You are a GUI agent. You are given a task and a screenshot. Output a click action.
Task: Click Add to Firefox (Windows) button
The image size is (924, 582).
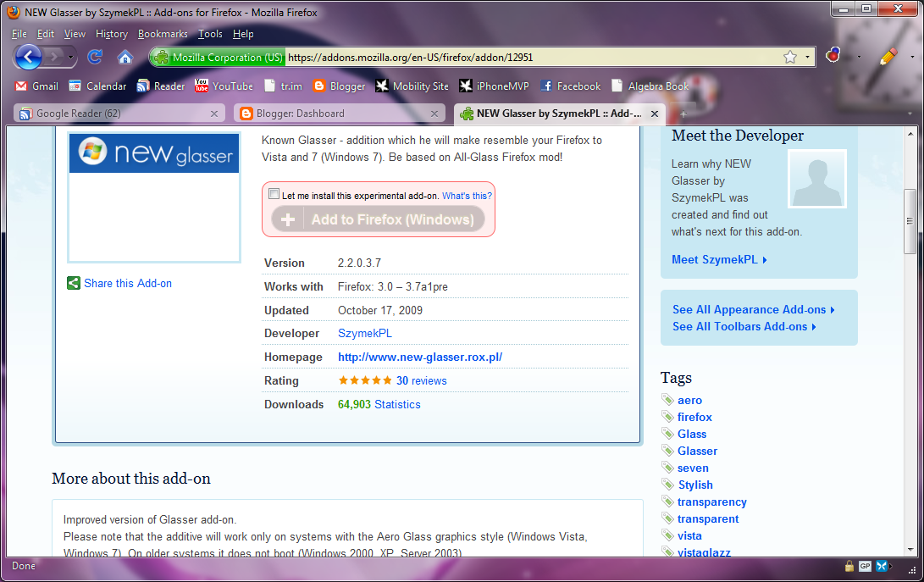click(378, 219)
